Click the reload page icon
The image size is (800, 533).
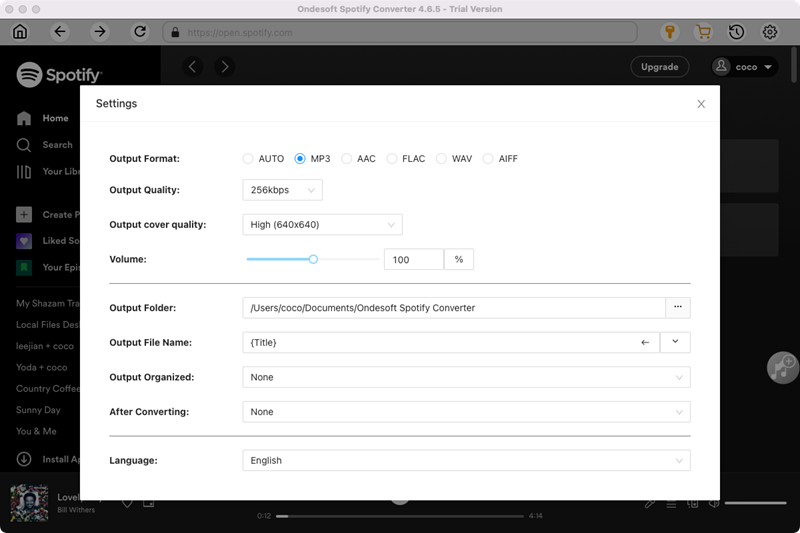[x=139, y=32]
